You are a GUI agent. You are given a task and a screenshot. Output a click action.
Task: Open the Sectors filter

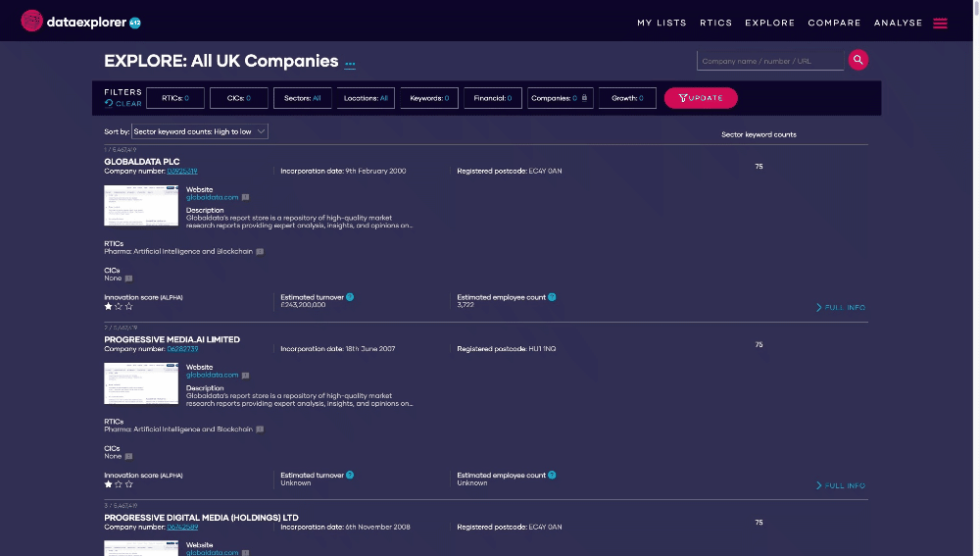tap(303, 98)
